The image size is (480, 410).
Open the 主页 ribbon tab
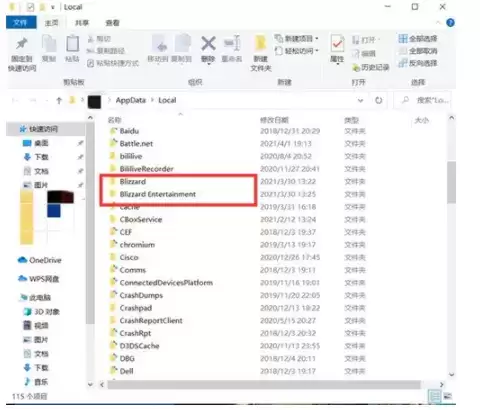coord(51,23)
